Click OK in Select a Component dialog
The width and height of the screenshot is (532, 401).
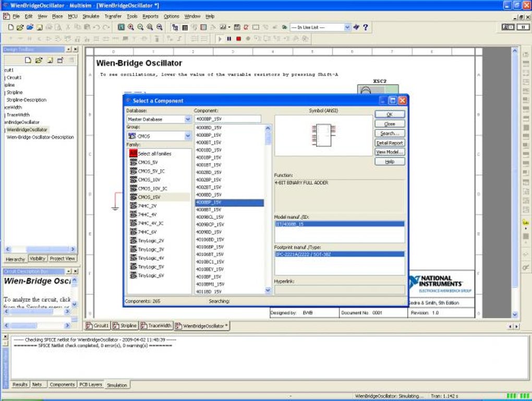[x=390, y=114]
